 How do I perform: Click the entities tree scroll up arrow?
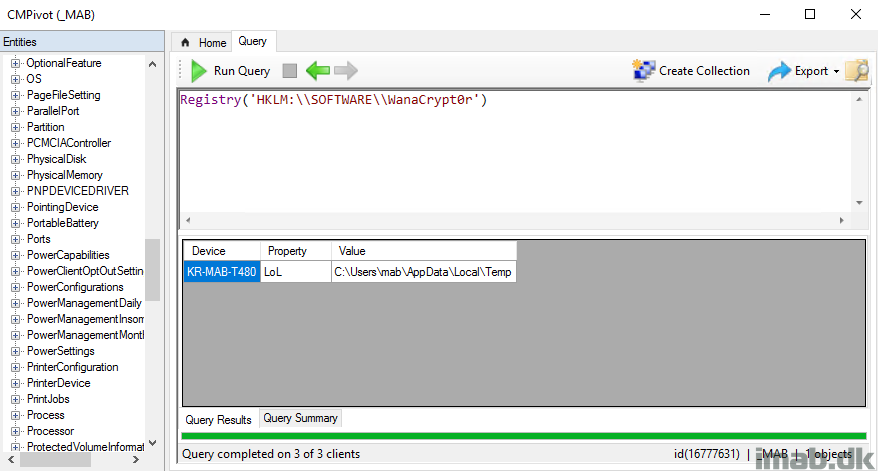pos(152,64)
